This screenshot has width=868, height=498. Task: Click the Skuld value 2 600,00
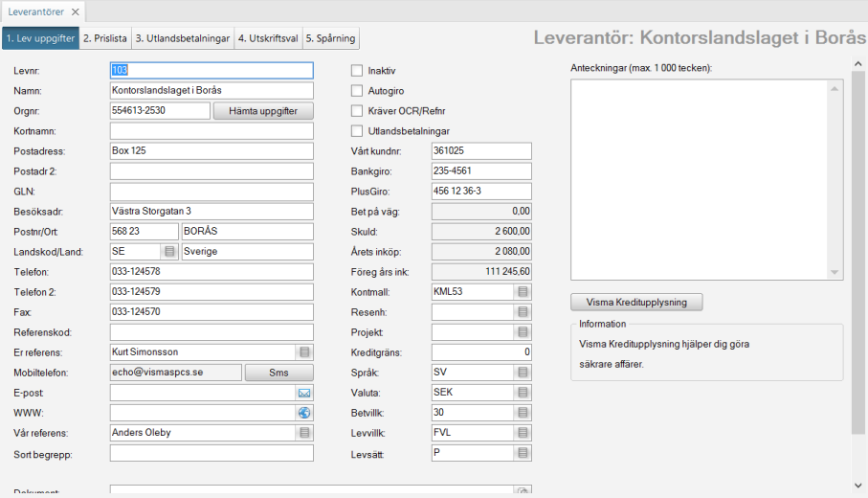(x=481, y=232)
